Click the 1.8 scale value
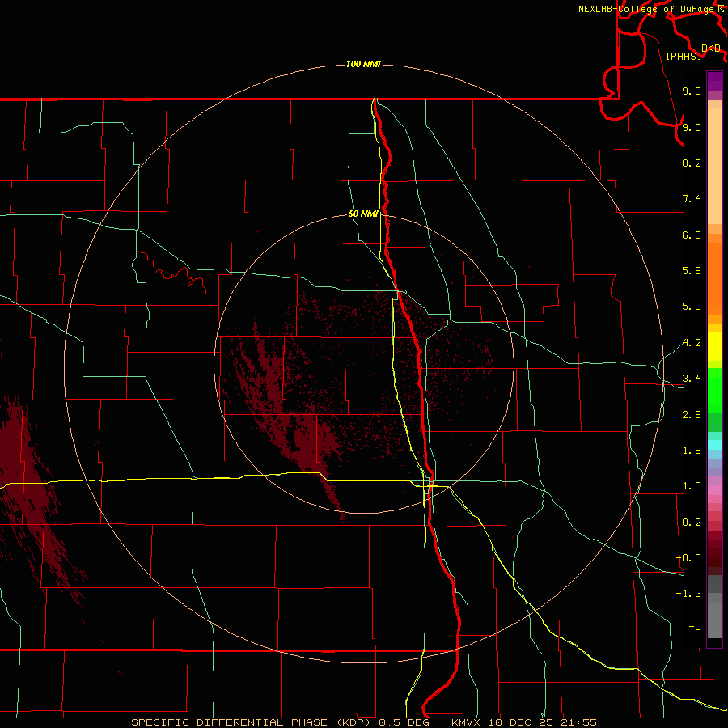 692,451
